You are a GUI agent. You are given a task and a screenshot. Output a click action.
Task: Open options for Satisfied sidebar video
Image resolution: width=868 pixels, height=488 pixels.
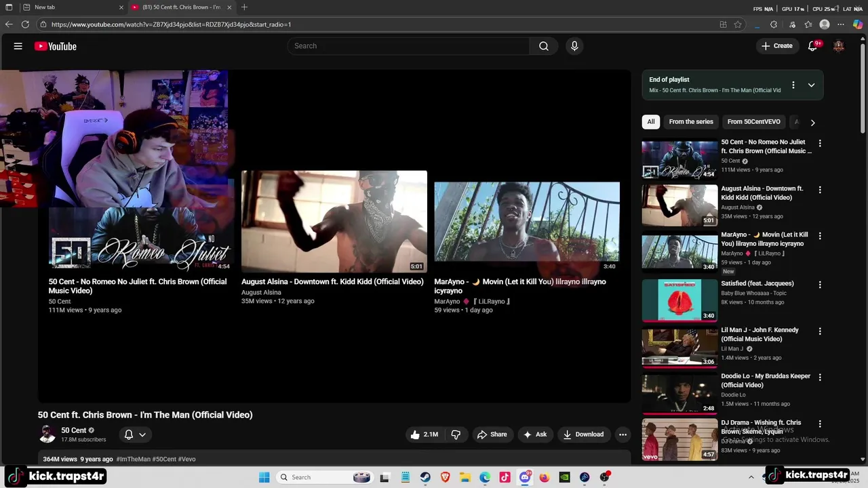[x=820, y=285]
